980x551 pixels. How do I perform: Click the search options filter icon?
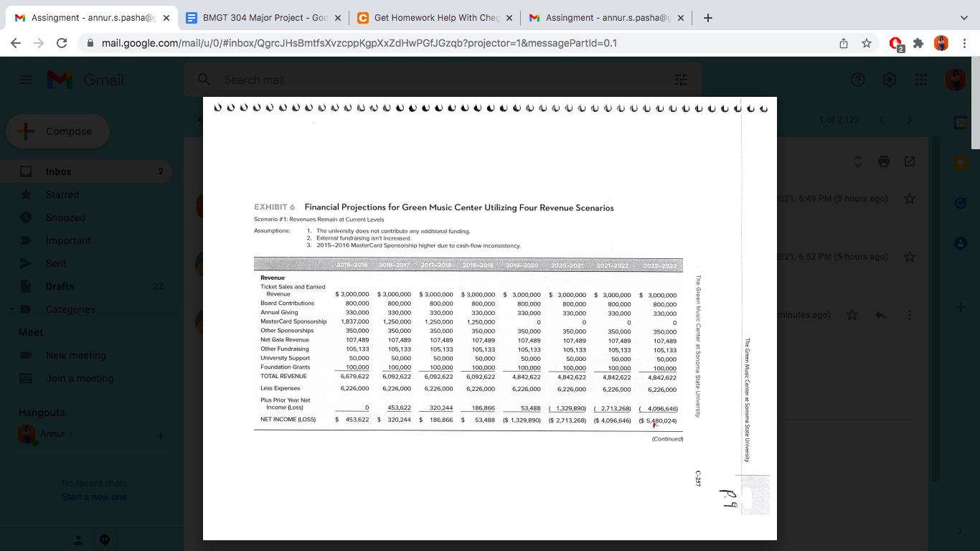coord(680,80)
